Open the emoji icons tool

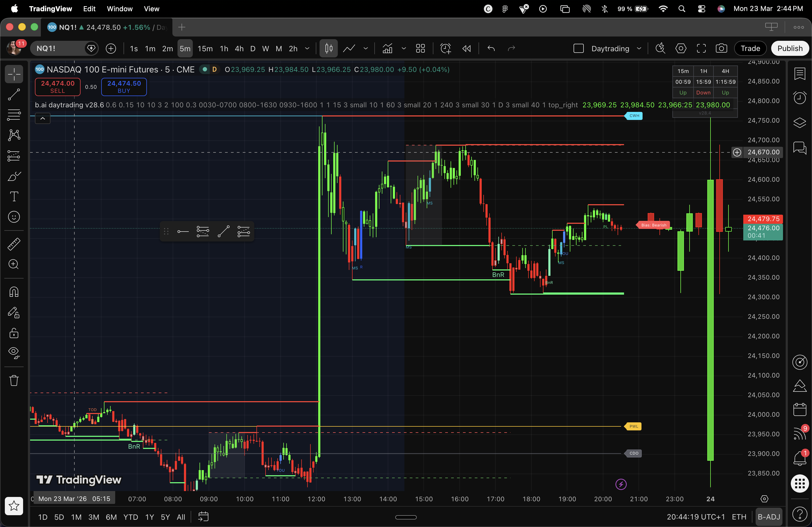coord(14,217)
